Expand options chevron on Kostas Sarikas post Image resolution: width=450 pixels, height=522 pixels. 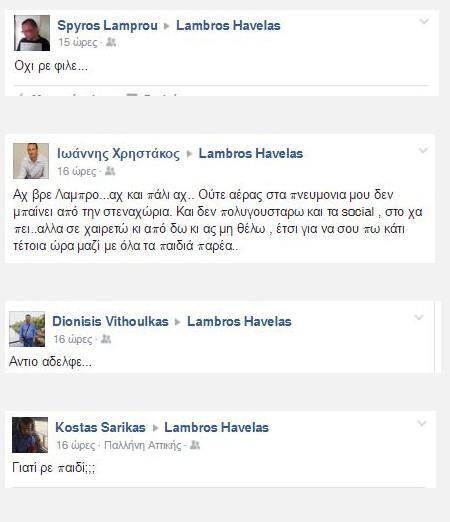click(x=422, y=423)
